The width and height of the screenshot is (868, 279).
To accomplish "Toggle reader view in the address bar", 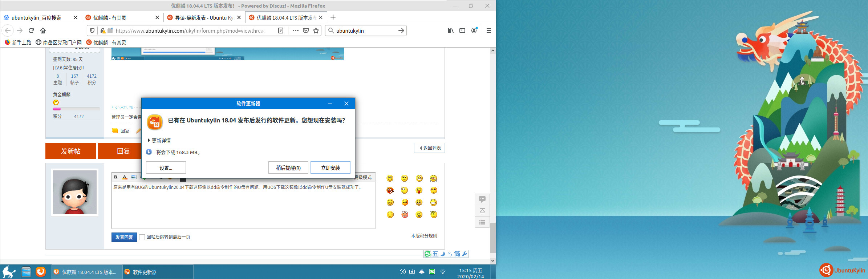I will [x=281, y=31].
